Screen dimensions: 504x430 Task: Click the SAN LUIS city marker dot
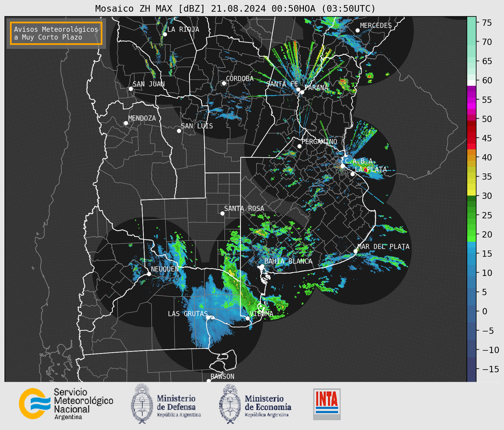click(x=179, y=131)
